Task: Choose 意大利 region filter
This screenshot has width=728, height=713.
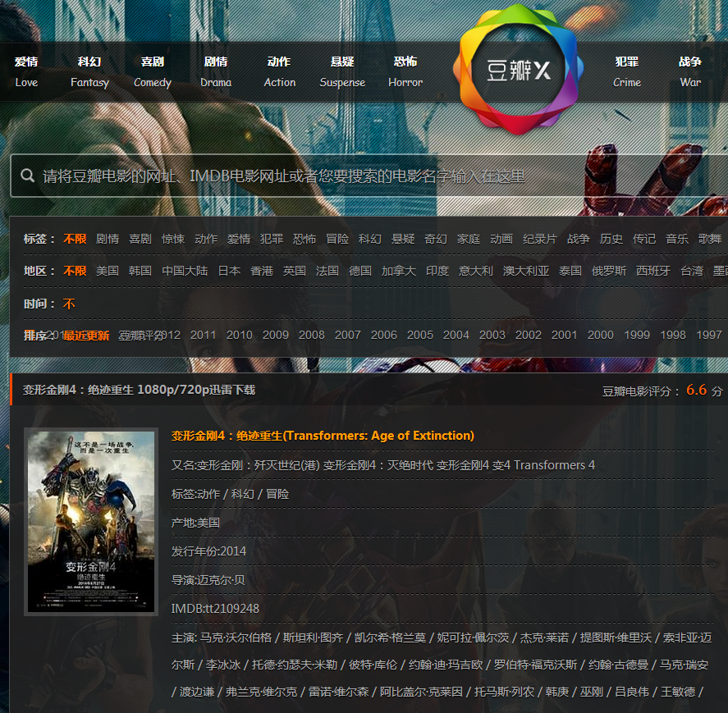Action: tap(476, 271)
